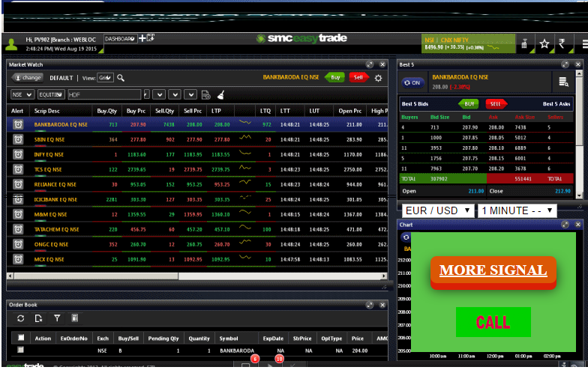The height and width of the screenshot is (370, 588).
Task: Click Best 5 scrollbar up arrow
Action: click(x=579, y=73)
